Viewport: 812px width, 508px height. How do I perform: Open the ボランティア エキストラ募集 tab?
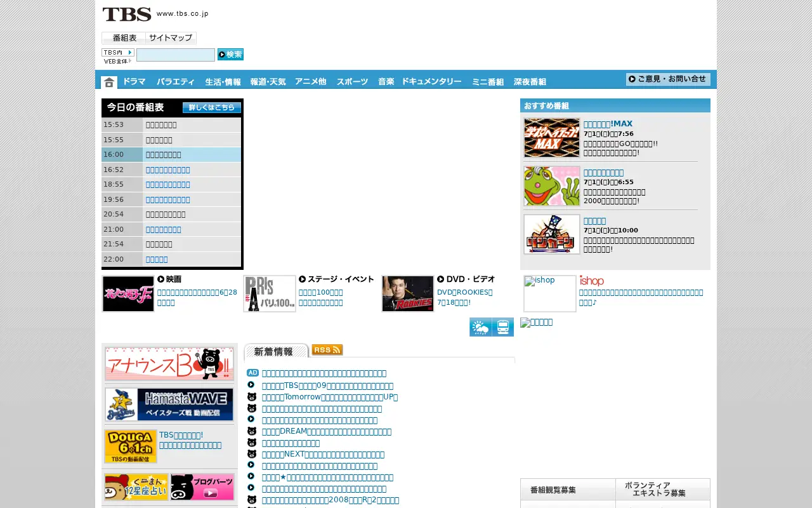[663, 490]
